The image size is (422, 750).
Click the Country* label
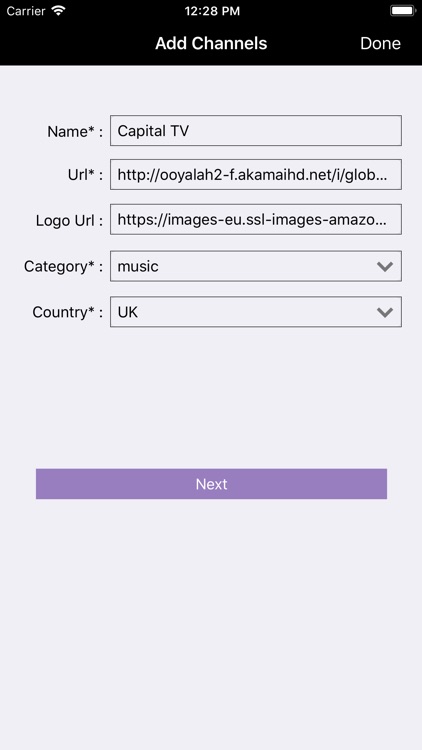(67, 312)
